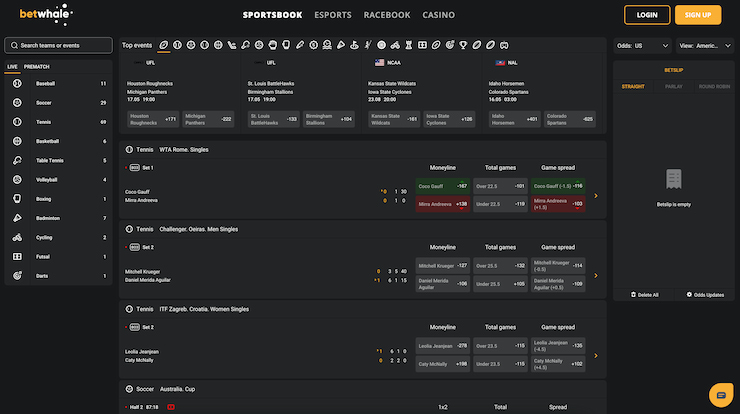Screen dimensions: 740x414
Task: Bet Houston Roughnecks +171
Action: [x=153, y=119]
